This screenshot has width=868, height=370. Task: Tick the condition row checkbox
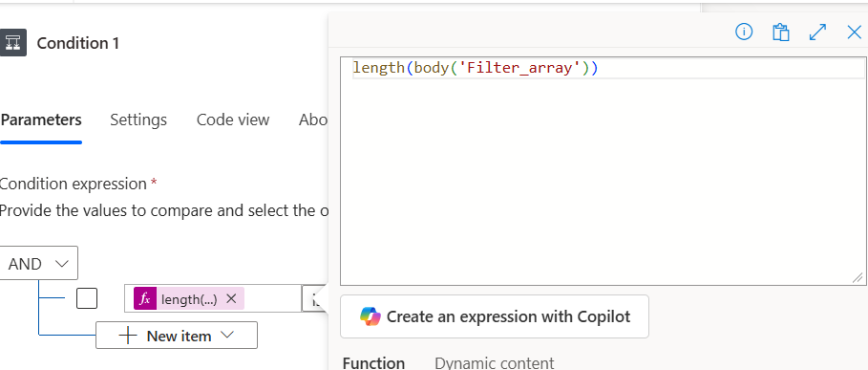click(x=87, y=298)
